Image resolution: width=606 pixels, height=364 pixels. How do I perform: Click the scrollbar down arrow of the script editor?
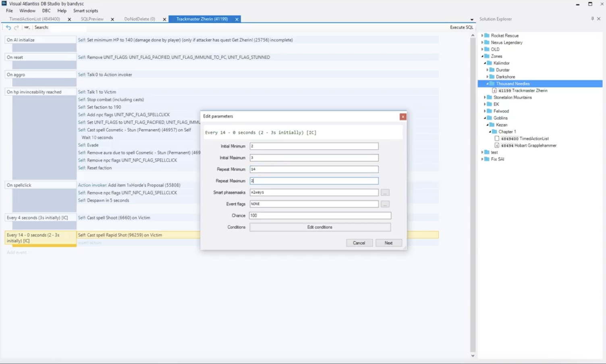pyautogui.click(x=472, y=356)
